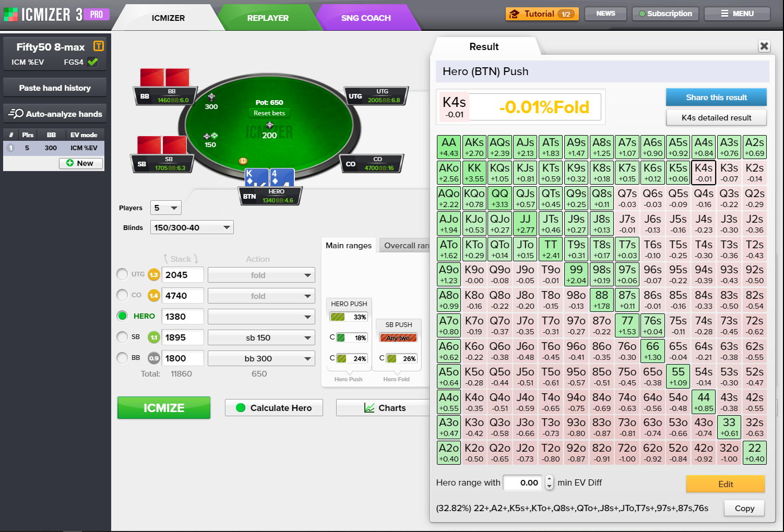Click the SB Push Any two range swatch
784x532 pixels.
point(398,337)
